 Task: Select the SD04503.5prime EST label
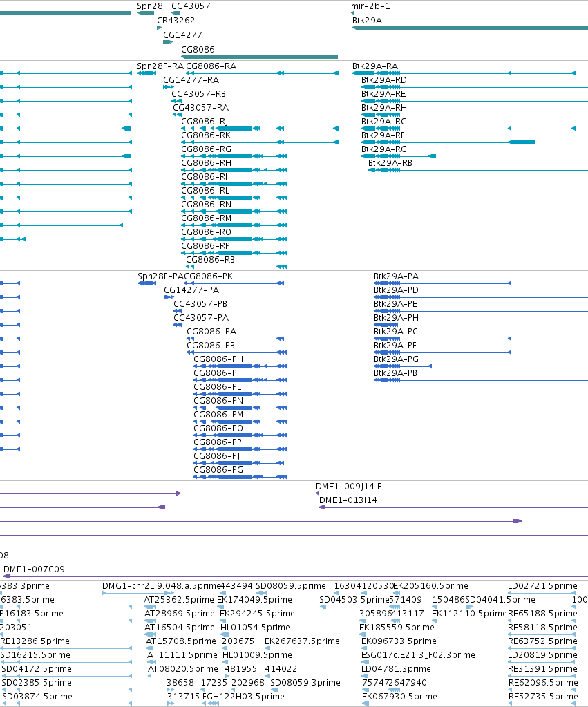click(354, 600)
